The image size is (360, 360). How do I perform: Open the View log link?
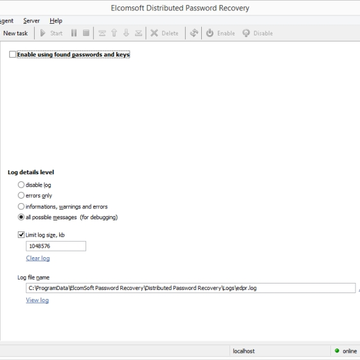[x=37, y=300]
